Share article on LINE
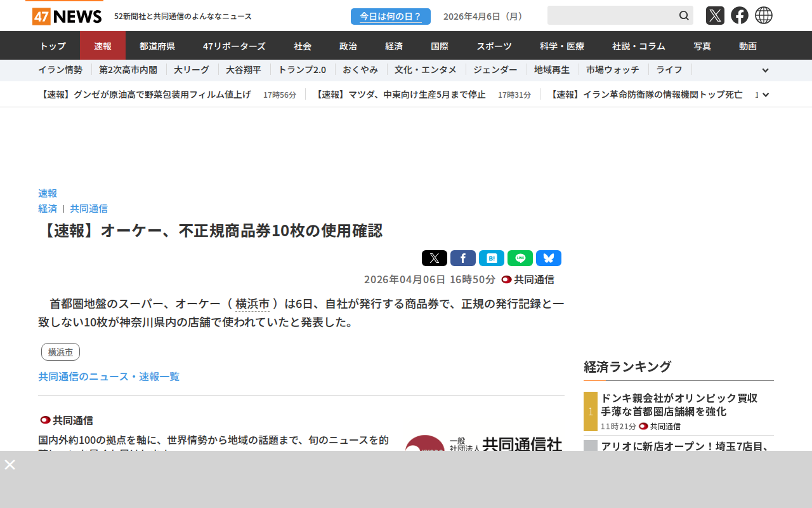This screenshot has height=508, width=812. point(520,258)
